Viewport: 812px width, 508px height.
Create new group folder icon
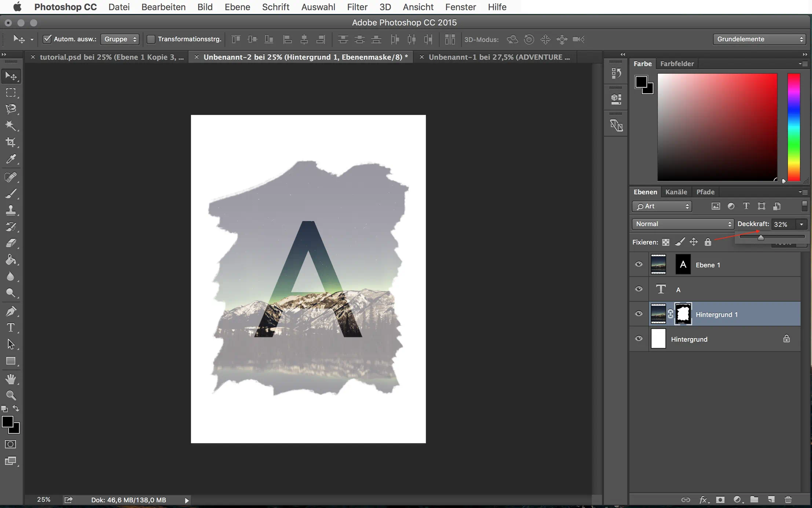coord(754,500)
